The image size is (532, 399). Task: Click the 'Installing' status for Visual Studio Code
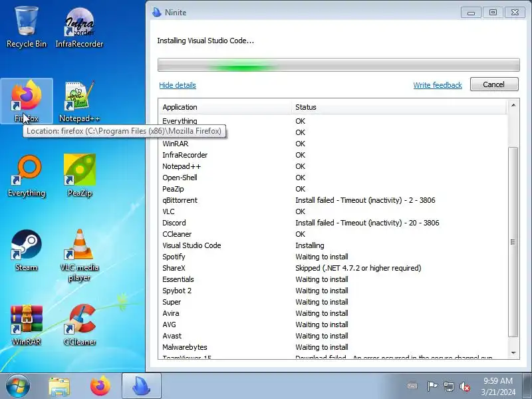point(309,245)
